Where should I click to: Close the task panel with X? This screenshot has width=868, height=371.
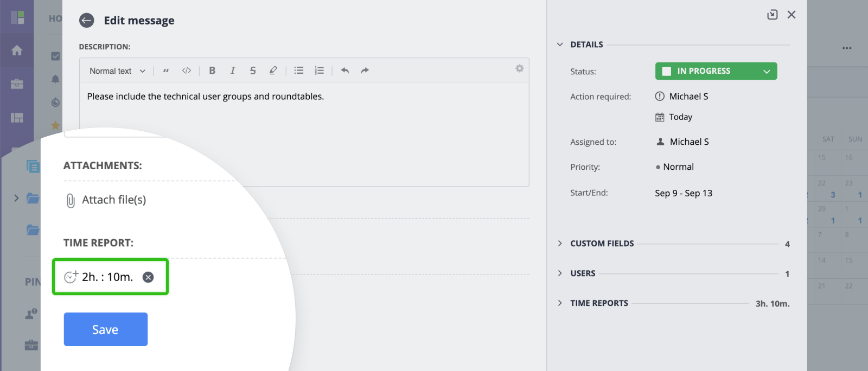[x=792, y=15]
